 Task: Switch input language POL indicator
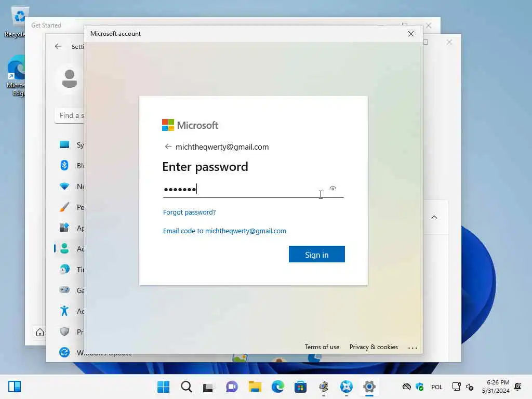(436, 387)
